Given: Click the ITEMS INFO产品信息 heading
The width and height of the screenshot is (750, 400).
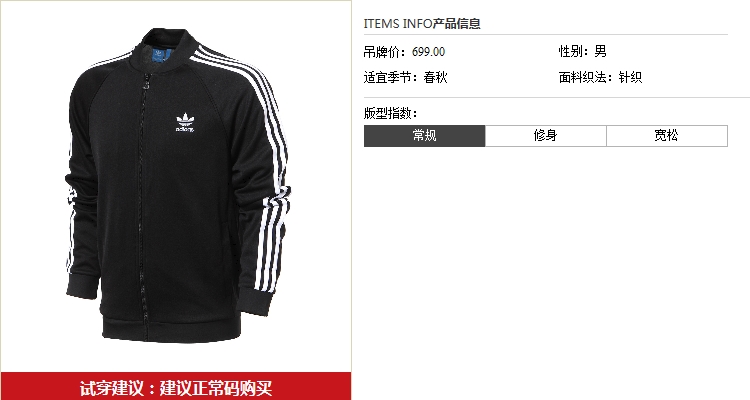Looking at the screenshot, I should pos(422,23).
